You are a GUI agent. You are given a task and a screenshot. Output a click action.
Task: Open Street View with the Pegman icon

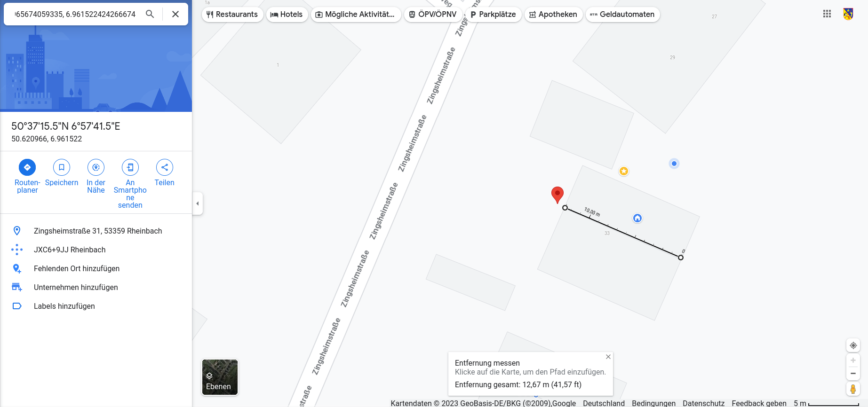click(853, 389)
